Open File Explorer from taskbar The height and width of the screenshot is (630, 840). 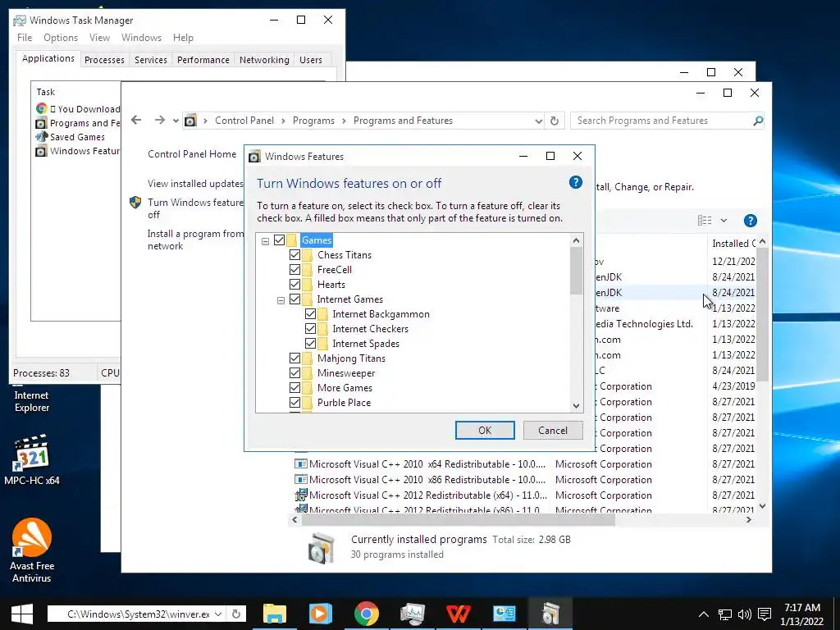pos(275,614)
